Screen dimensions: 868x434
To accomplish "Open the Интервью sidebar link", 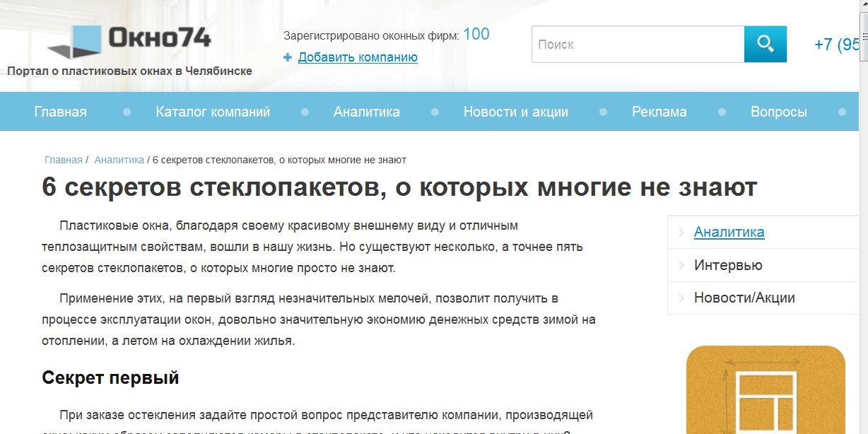I will [x=728, y=265].
